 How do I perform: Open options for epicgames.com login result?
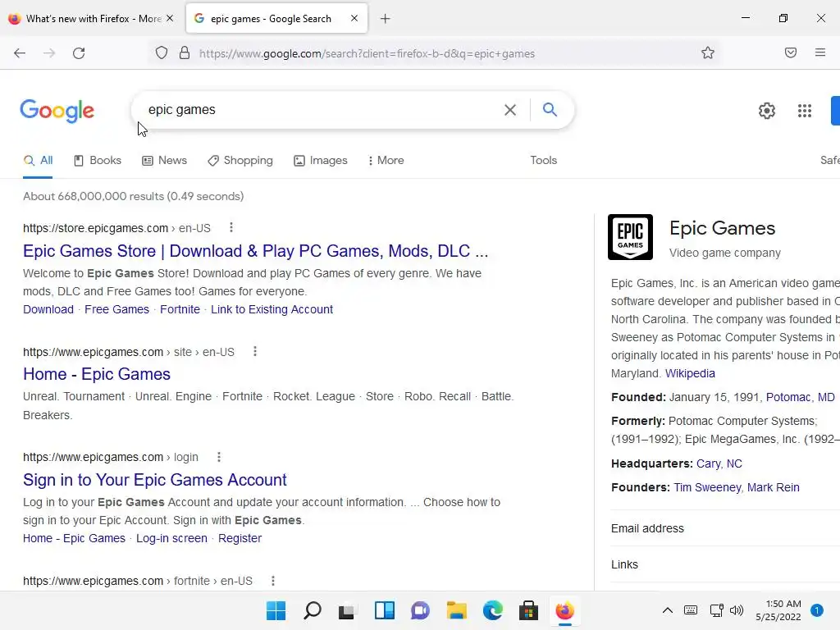point(218,457)
